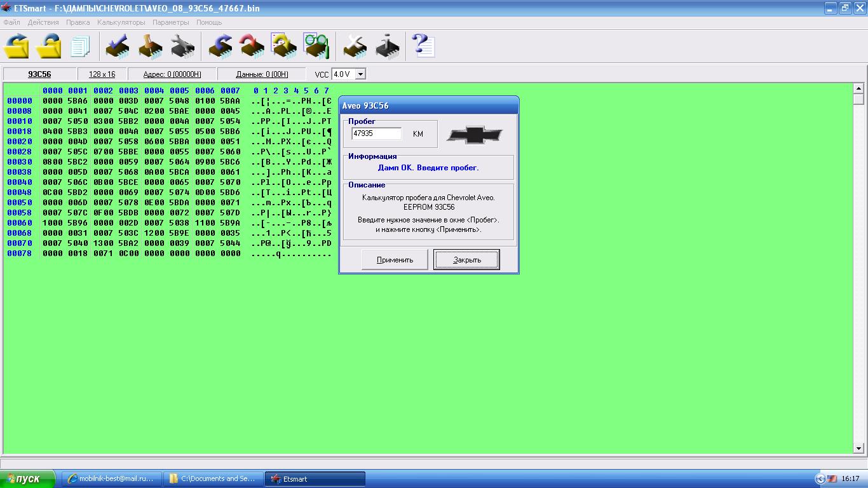Switch to C:\Documents and Se... taskbar folder
Viewport: 868px width, 488px height.
213,479
